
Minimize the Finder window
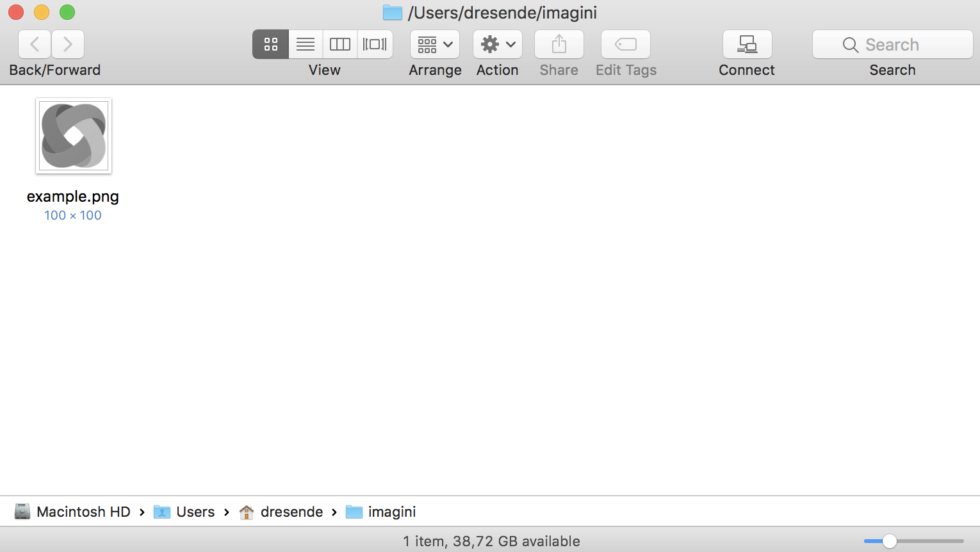click(x=42, y=12)
